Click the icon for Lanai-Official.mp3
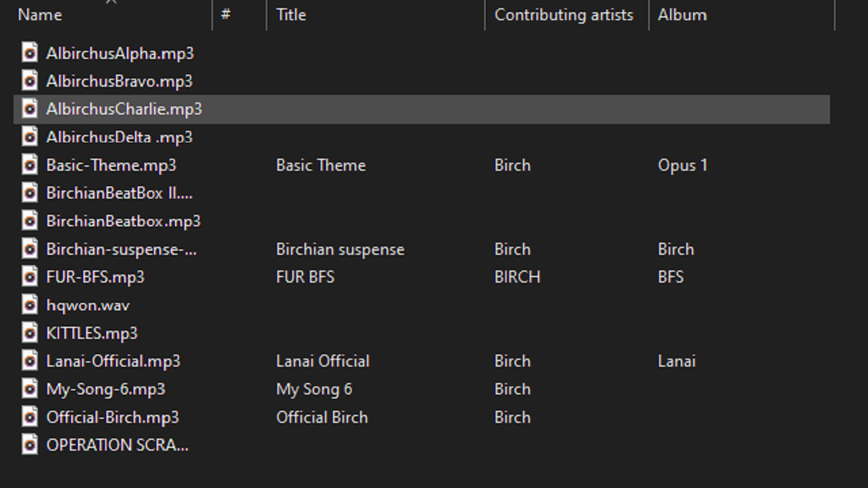The height and width of the screenshot is (488, 868). point(30,361)
